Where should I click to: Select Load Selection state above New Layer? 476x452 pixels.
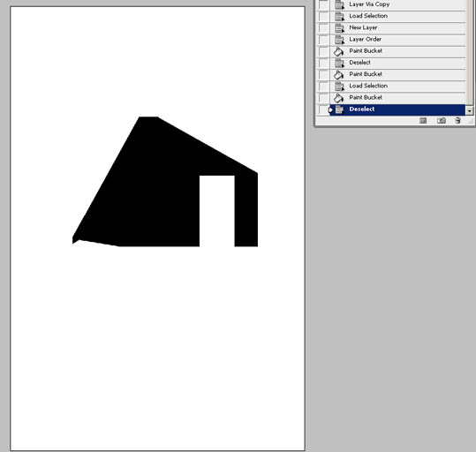click(397, 16)
